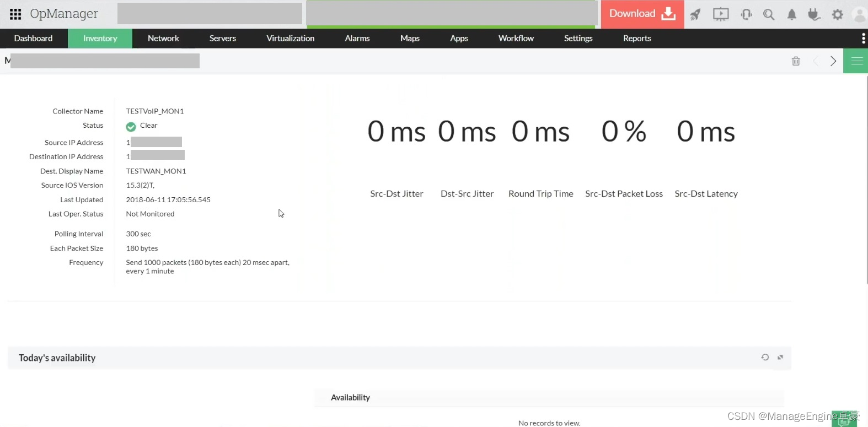The image size is (868, 427).
Task: Open the apps grid launcher icon
Action: tap(15, 14)
